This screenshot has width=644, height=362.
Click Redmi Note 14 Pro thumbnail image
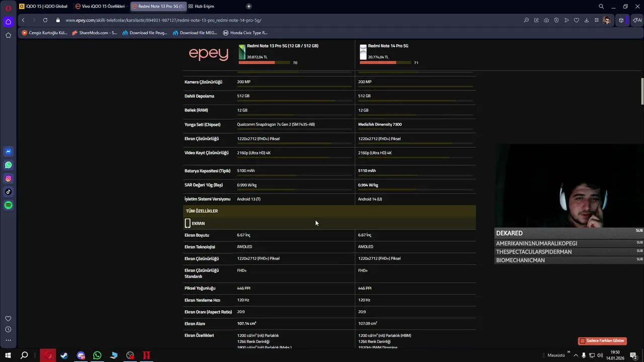363,52
